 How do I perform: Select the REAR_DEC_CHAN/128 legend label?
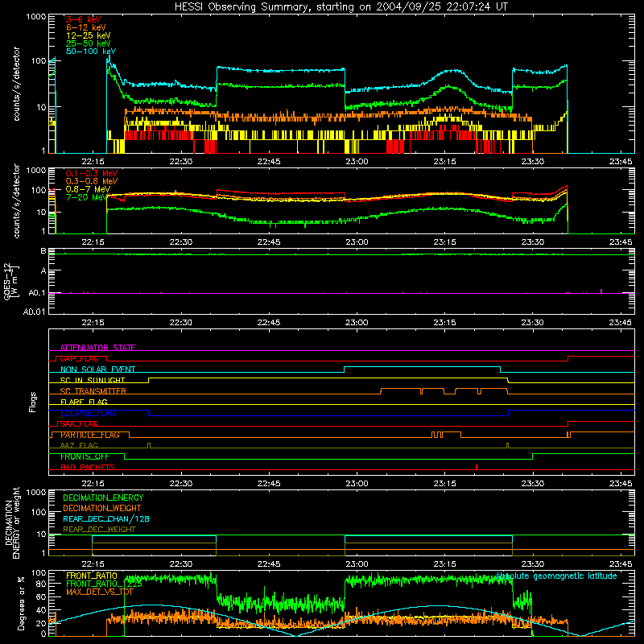106,518
